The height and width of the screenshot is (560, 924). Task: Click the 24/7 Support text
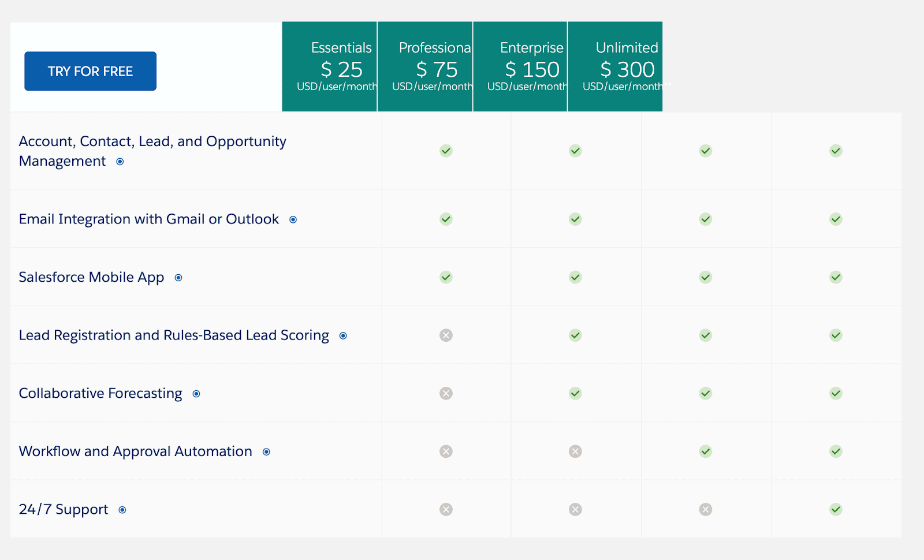(x=64, y=510)
